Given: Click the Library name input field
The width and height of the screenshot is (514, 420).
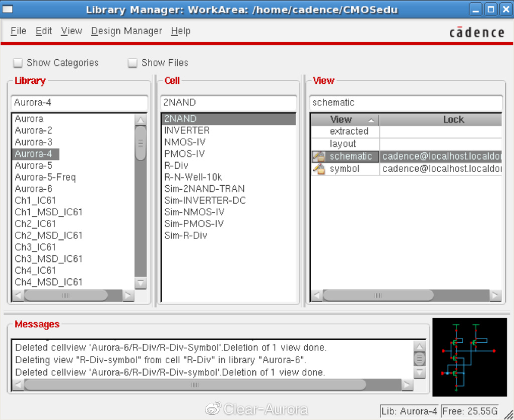Looking at the screenshot, I should 79,102.
